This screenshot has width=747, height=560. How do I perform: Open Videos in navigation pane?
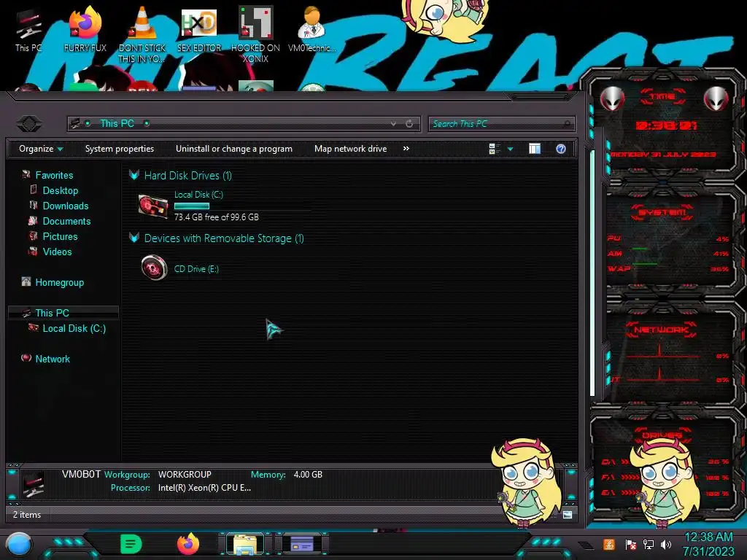point(57,252)
